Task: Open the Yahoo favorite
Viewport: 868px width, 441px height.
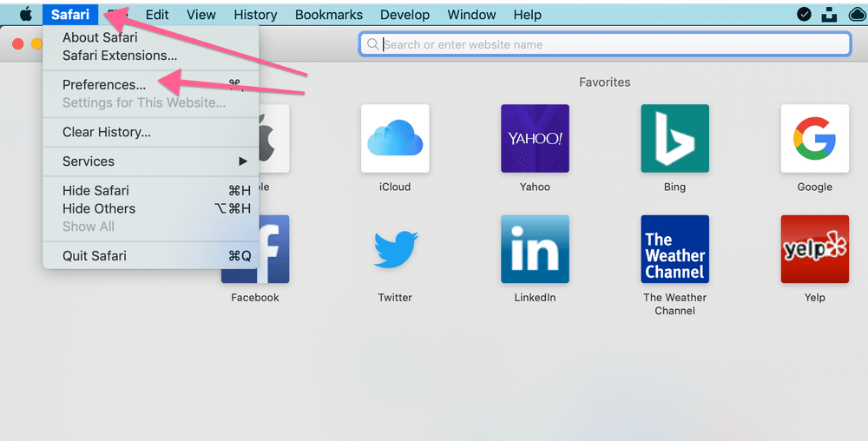Action: tap(535, 138)
